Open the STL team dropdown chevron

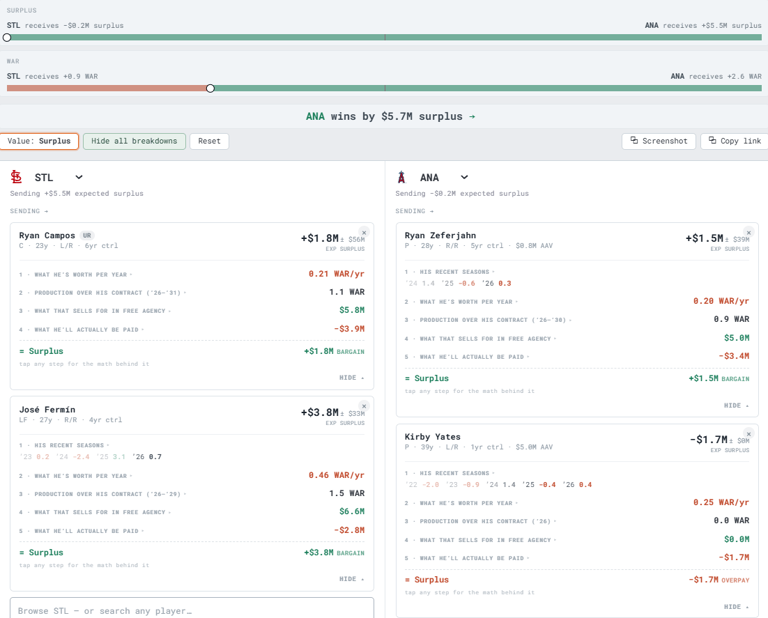[79, 177]
